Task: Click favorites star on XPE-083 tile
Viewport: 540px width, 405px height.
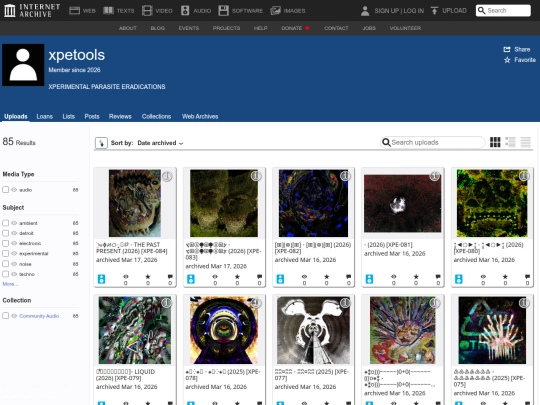Action: click(237, 277)
